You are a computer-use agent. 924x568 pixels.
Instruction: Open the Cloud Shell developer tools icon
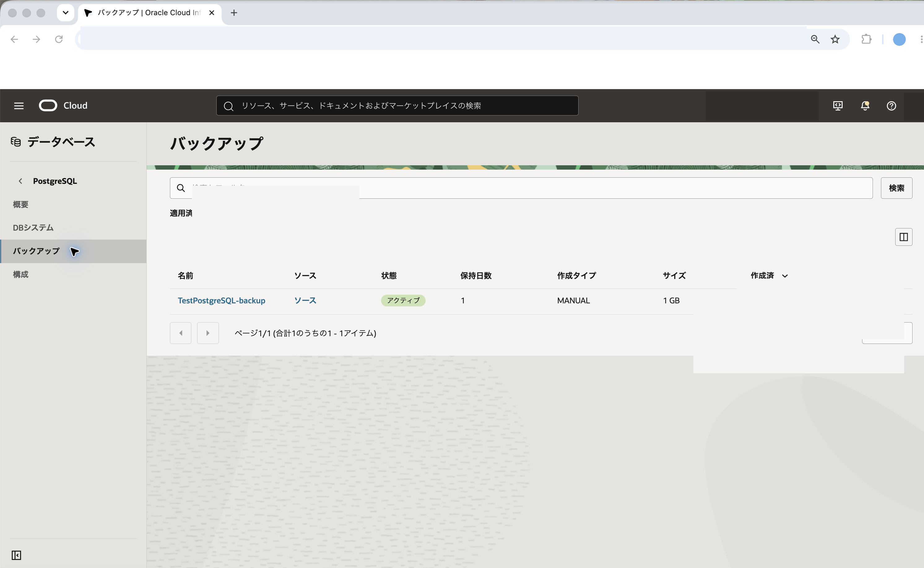(x=838, y=106)
